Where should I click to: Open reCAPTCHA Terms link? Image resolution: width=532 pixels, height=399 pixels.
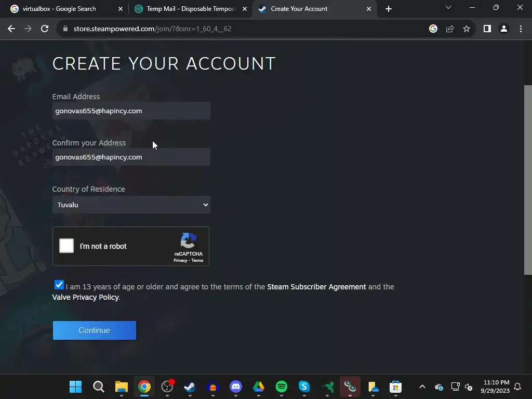[197, 261]
